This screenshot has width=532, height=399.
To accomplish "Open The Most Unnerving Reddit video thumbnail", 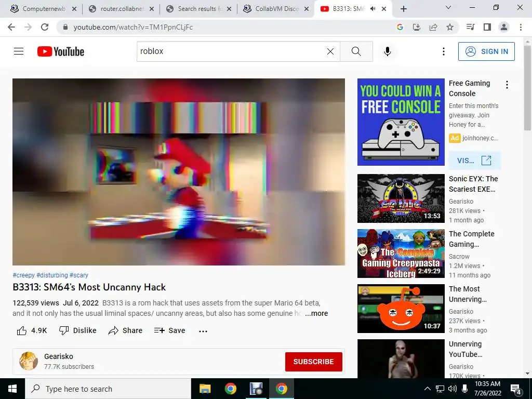I will (401, 309).
